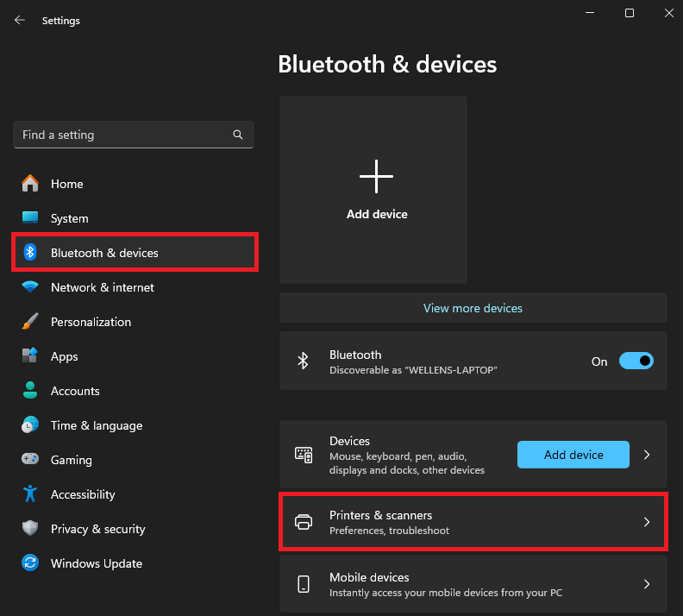683x616 pixels.
Task: Open Network & internet settings
Action: (x=134, y=287)
